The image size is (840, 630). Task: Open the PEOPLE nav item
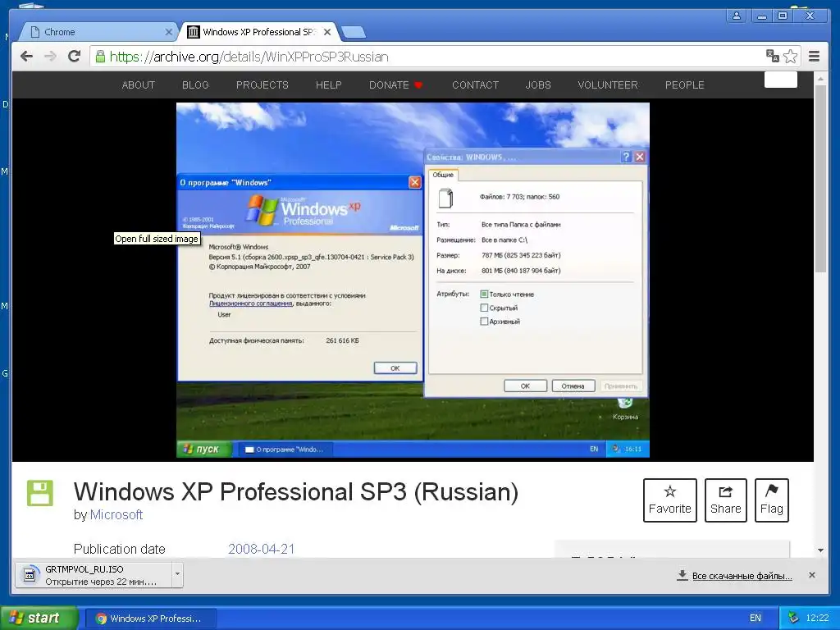tap(685, 85)
